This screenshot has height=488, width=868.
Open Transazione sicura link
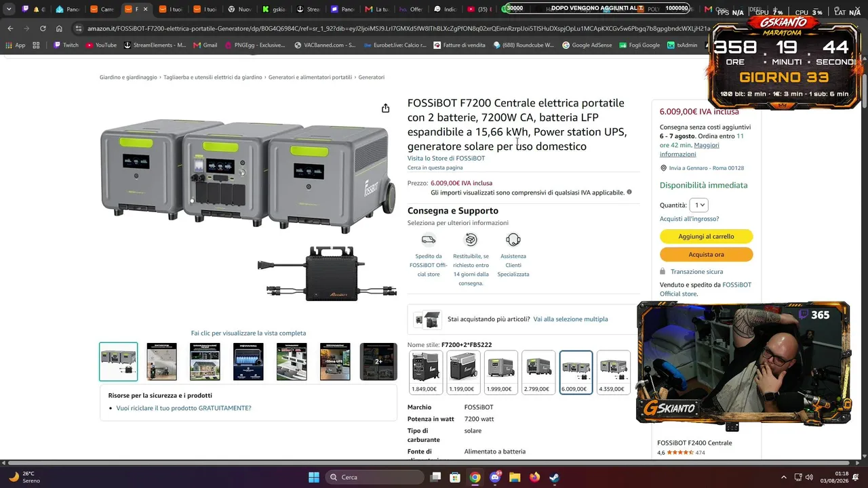(x=696, y=272)
